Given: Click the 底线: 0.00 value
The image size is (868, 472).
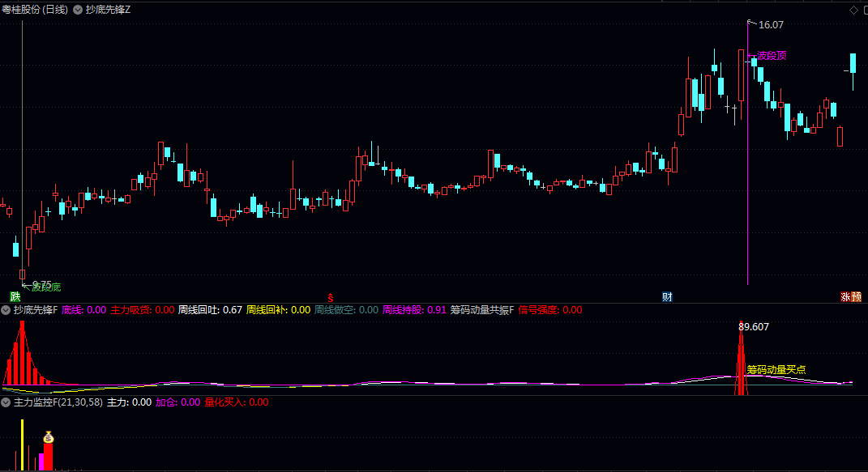Looking at the screenshot, I should pyautogui.click(x=83, y=310).
